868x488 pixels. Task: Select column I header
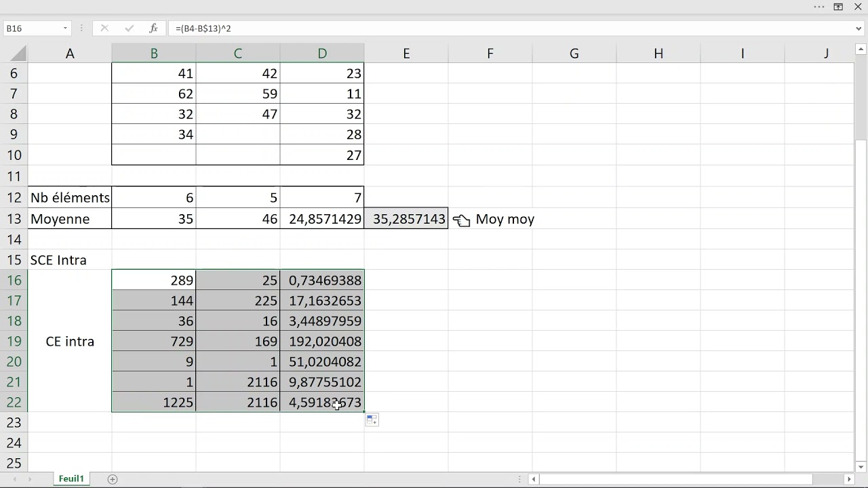tap(743, 54)
